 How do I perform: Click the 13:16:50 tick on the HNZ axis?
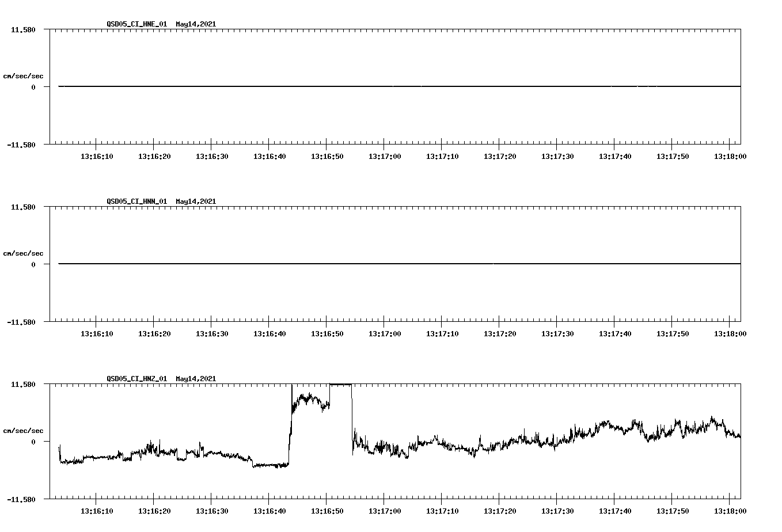pos(327,510)
